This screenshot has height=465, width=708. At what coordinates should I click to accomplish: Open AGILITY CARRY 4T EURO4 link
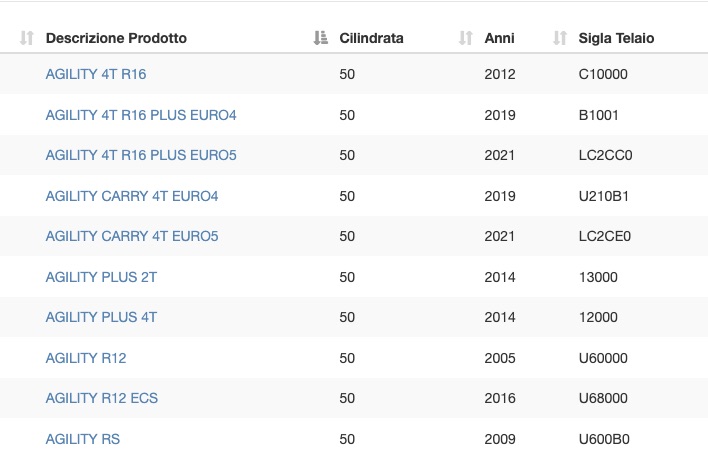132,196
